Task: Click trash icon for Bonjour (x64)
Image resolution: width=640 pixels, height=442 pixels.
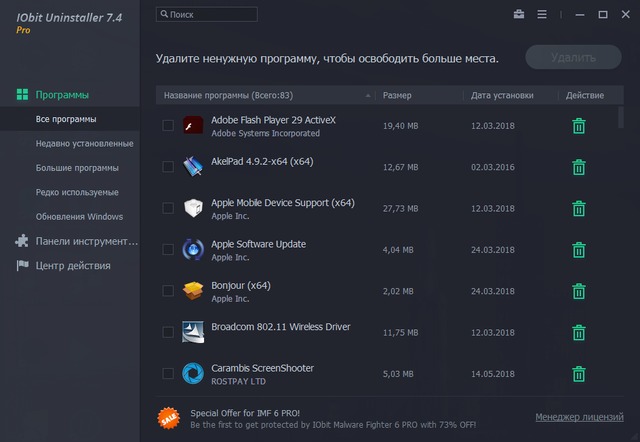Action: 578,291
